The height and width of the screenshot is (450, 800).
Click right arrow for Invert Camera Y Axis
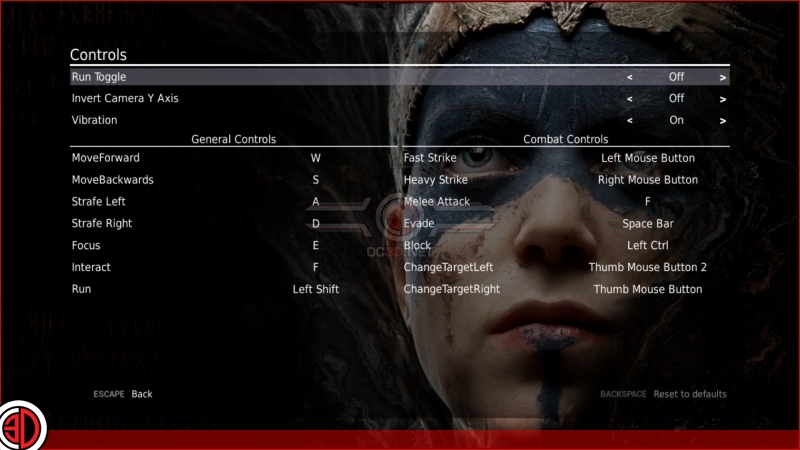coord(722,99)
